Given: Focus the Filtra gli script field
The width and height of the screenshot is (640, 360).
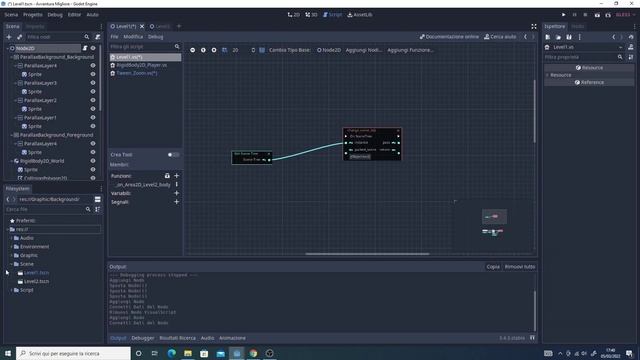Looking at the screenshot, I should coord(144,47).
